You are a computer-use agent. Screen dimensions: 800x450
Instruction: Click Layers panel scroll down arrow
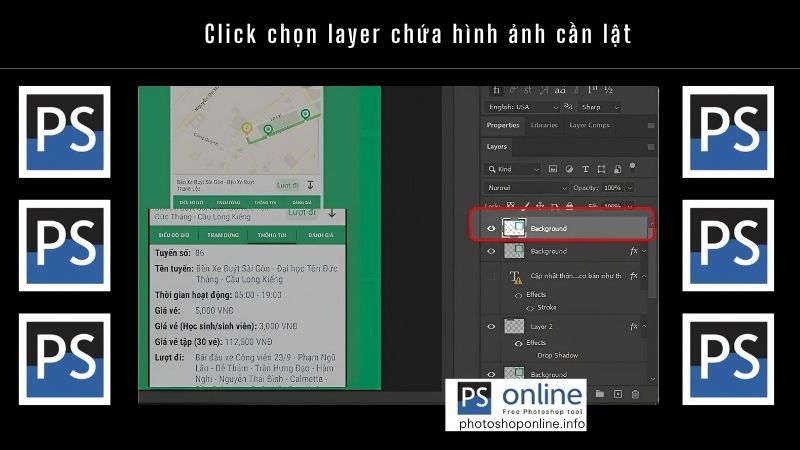click(653, 380)
